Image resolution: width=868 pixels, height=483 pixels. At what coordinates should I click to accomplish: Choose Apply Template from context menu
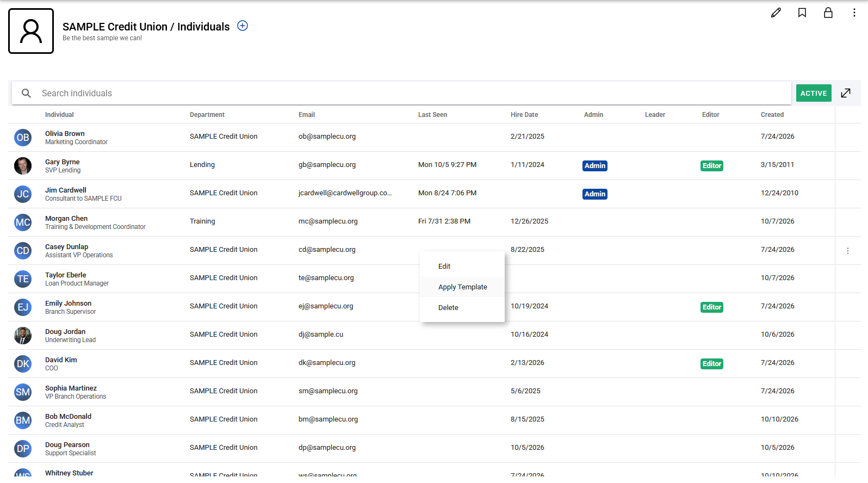(462, 287)
